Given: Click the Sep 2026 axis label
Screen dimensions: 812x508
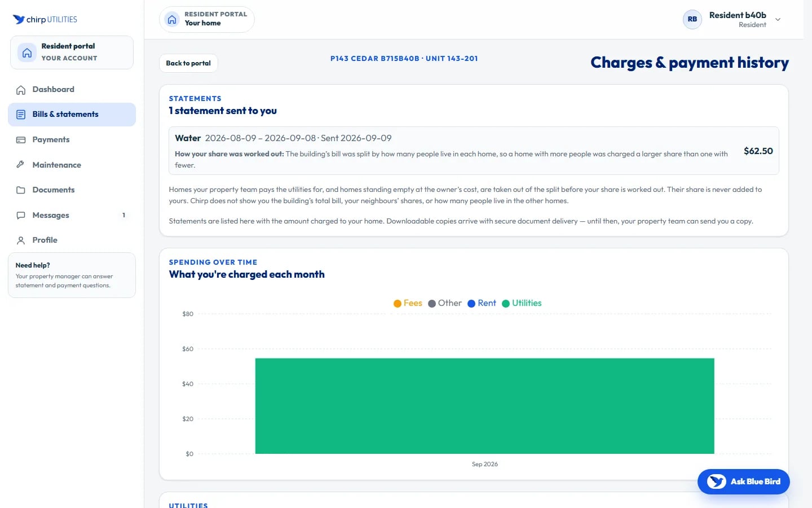Looking at the screenshot, I should click(x=485, y=464).
